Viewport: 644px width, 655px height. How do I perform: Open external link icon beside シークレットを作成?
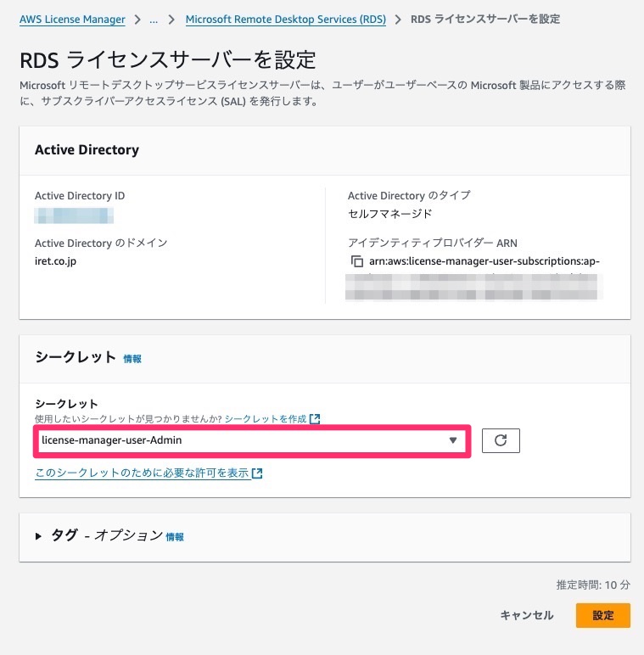(x=315, y=418)
